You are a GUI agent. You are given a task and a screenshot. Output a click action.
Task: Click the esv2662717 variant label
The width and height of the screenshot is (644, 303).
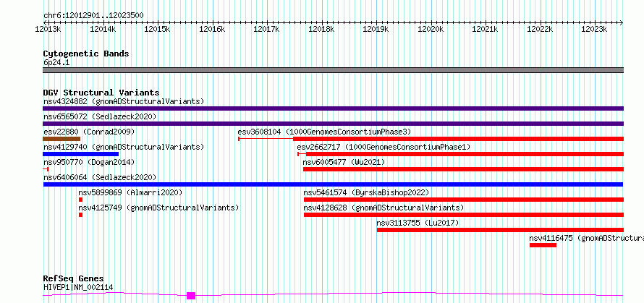[x=384, y=147]
